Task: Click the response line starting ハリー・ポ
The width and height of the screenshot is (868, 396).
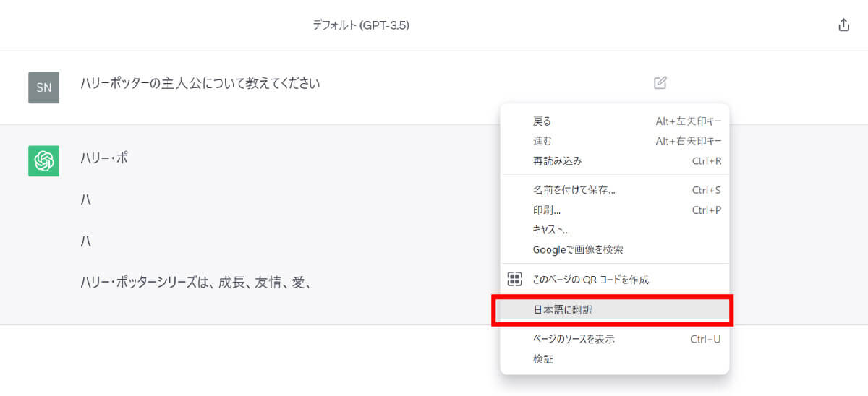Action: click(104, 158)
